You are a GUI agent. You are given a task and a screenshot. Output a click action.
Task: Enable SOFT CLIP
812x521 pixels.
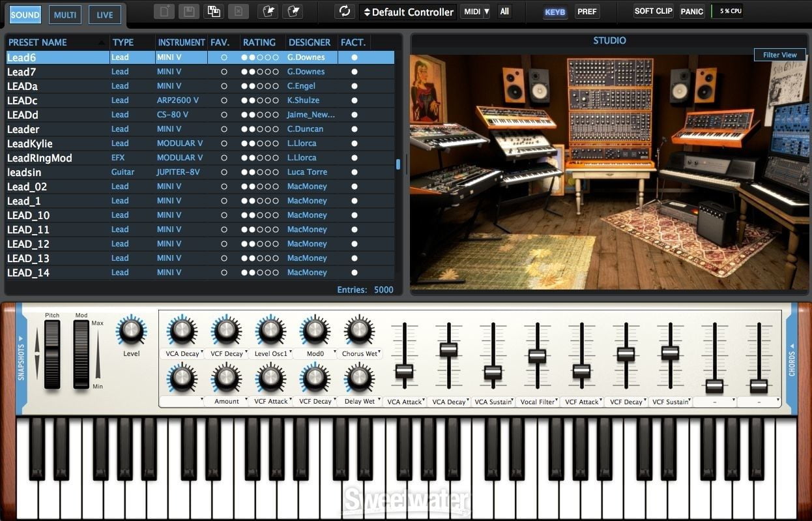point(654,11)
